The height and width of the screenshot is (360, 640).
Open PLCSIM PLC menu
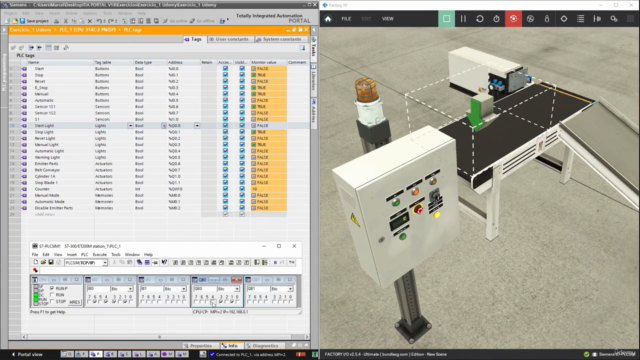pyautogui.click(x=84, y=255)
